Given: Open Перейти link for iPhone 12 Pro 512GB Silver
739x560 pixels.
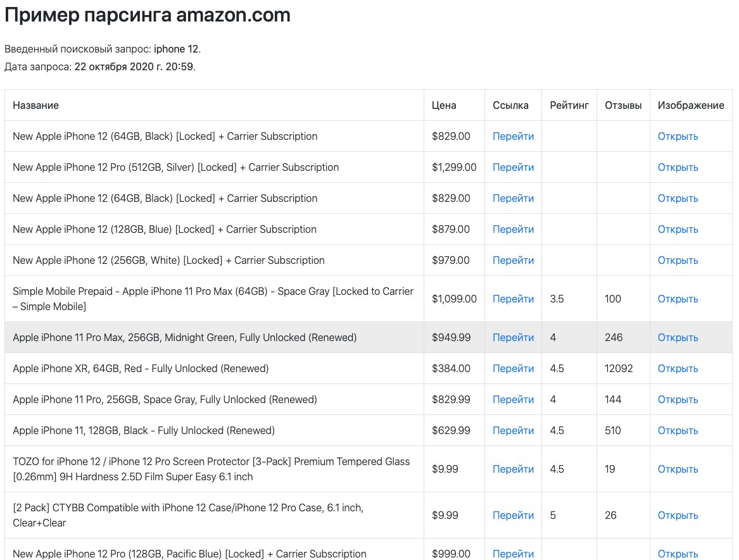Looking at the screenshot, I should [x=513, y=167].
